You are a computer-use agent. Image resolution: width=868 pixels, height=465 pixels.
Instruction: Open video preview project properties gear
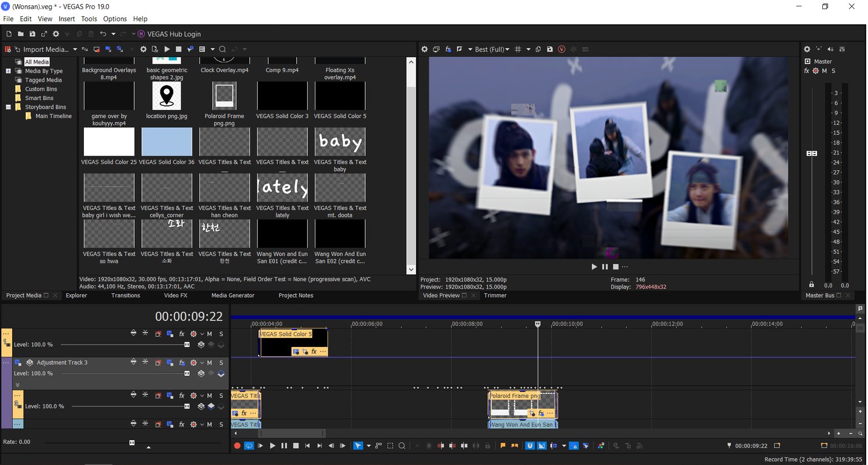(x=424, y=49)
